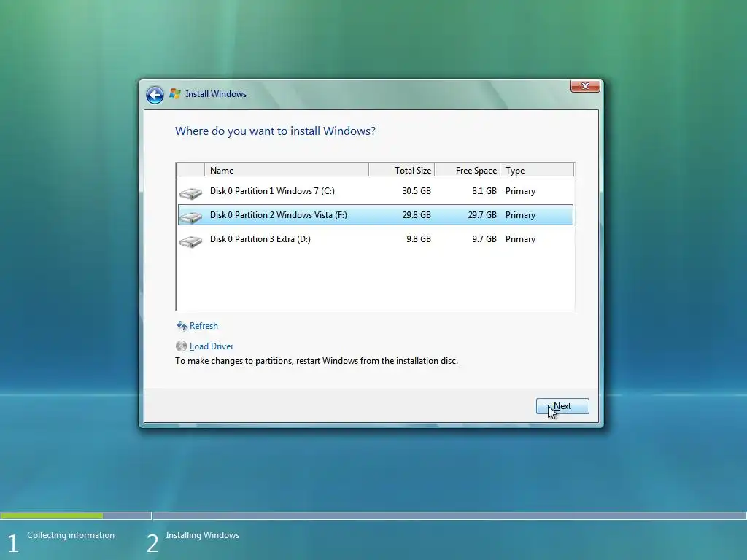Click the 8.1 GB free space value

point(484,191)
